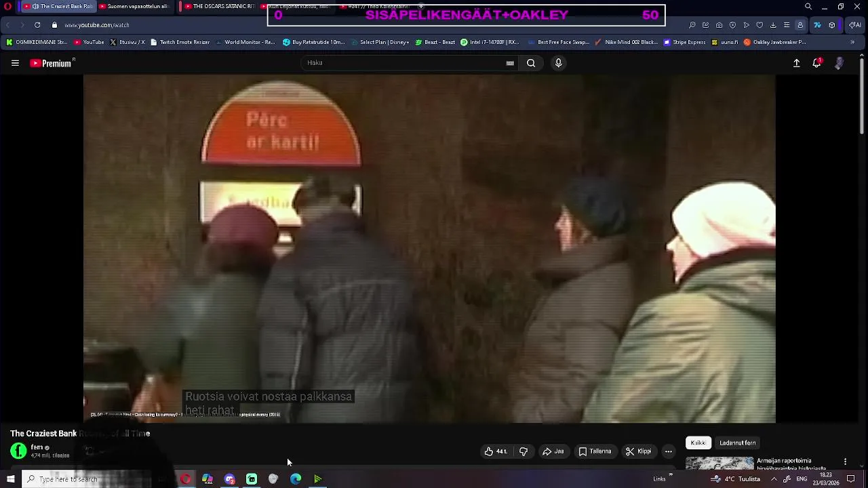Screen dimensions: 868x488
Task: Open the Opera menu logo
Action: click(x=8, y=7)
